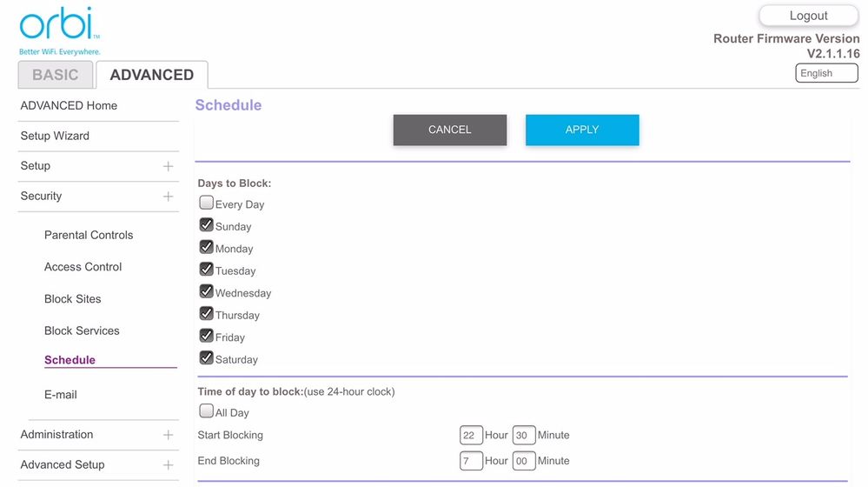
Task: Go to Block Sites page
Action: click(73, 299)
